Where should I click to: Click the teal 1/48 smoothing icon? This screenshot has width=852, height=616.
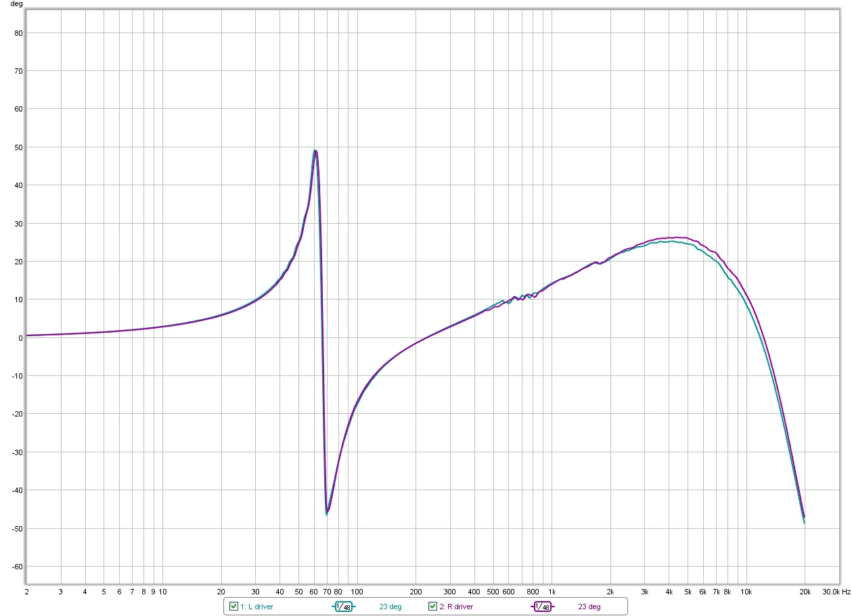click(344, 607)
